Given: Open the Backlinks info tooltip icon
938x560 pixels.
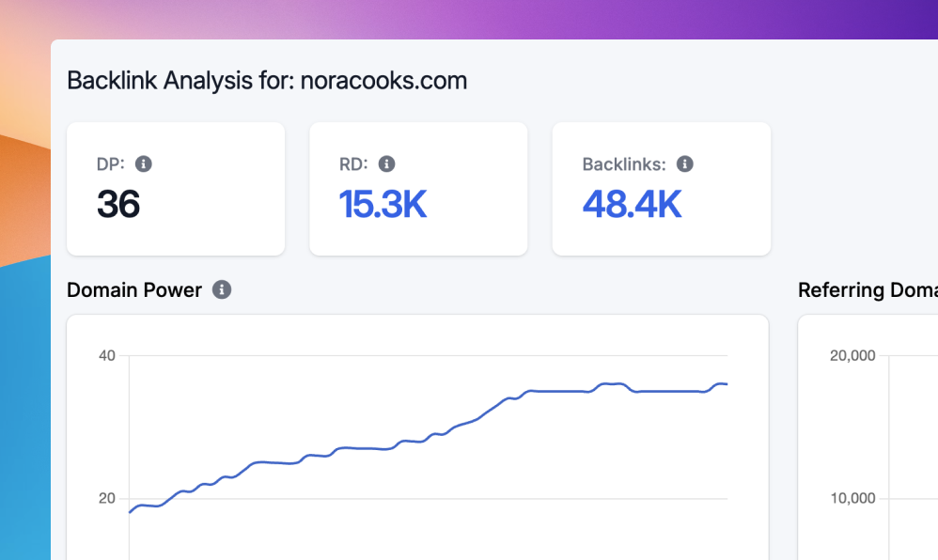Looking at the screenshot, I should 685,163.
